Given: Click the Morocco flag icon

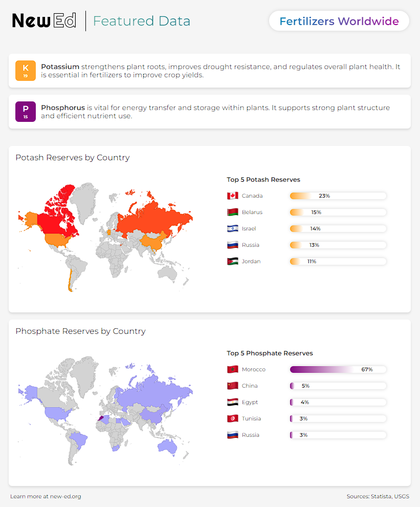Looking at the screenshot, I should 233,369.
